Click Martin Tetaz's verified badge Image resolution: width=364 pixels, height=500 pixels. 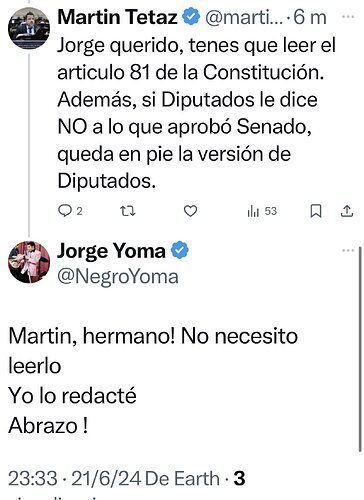(190, 17)
